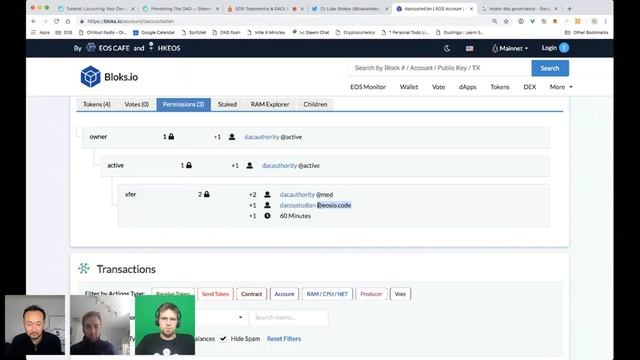Filter by Contract actions
Screen dimensions: 640x360
point(251,294)
